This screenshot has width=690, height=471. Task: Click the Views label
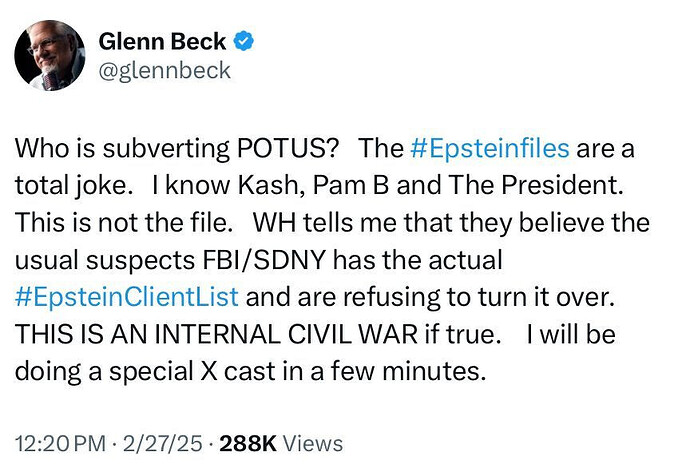coord(312,443)
